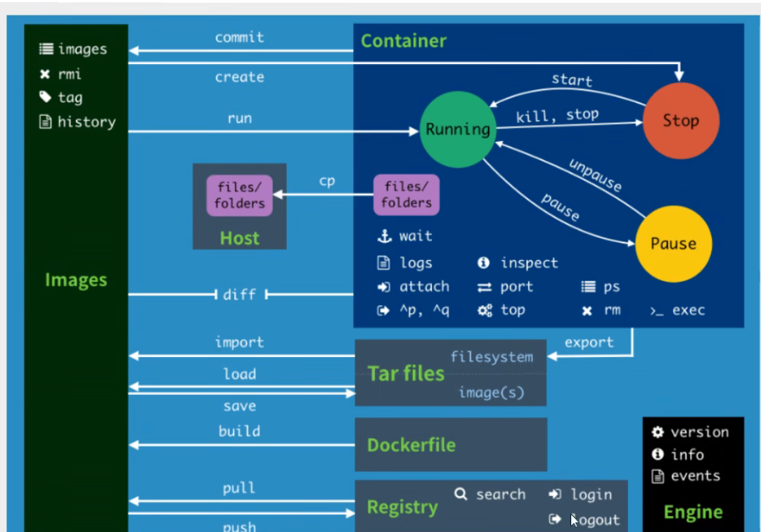Image resolution: width=761 pixels, height=532 pixels.
Task: Click the Container files/folders purple box
Action: 407,195
